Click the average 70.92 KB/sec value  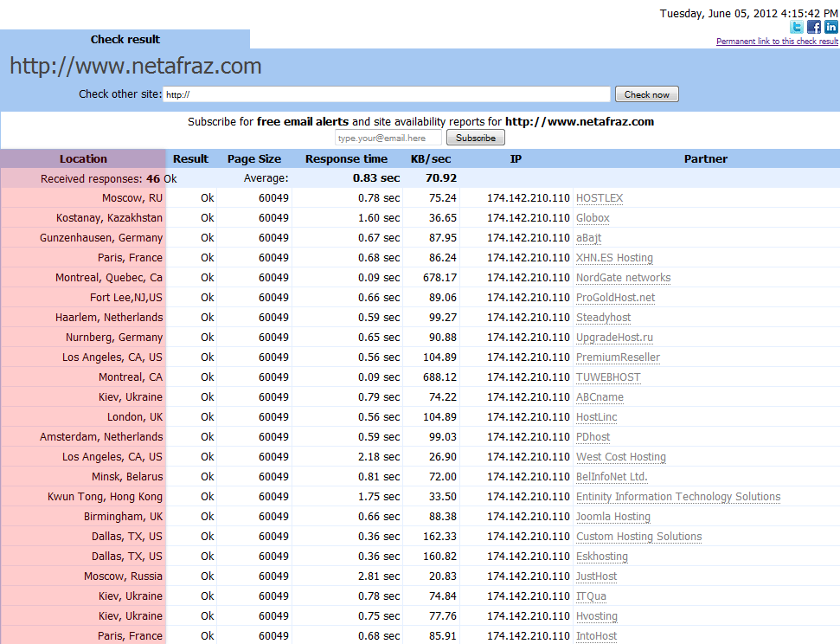[x=441, y=178]
